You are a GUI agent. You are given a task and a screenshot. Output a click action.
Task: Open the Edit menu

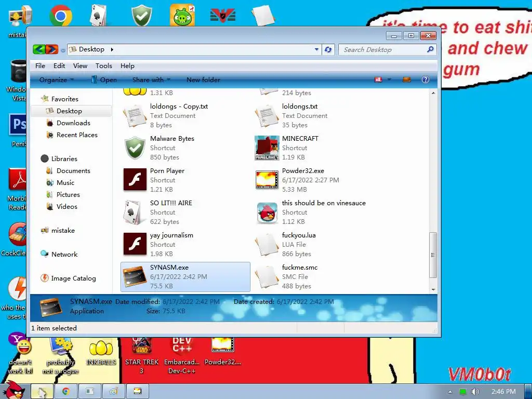[59, 66]
